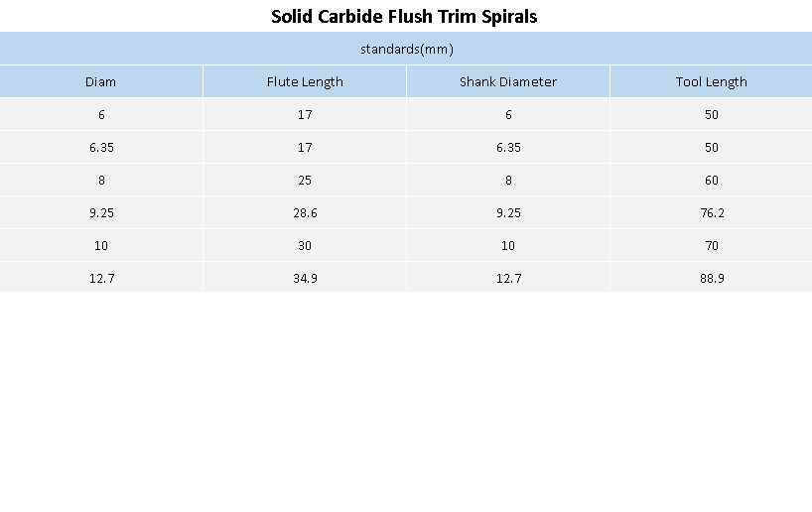Select the 34.9 flute length cell
This screenshot has width=812, height=512.
pos(305,278)
